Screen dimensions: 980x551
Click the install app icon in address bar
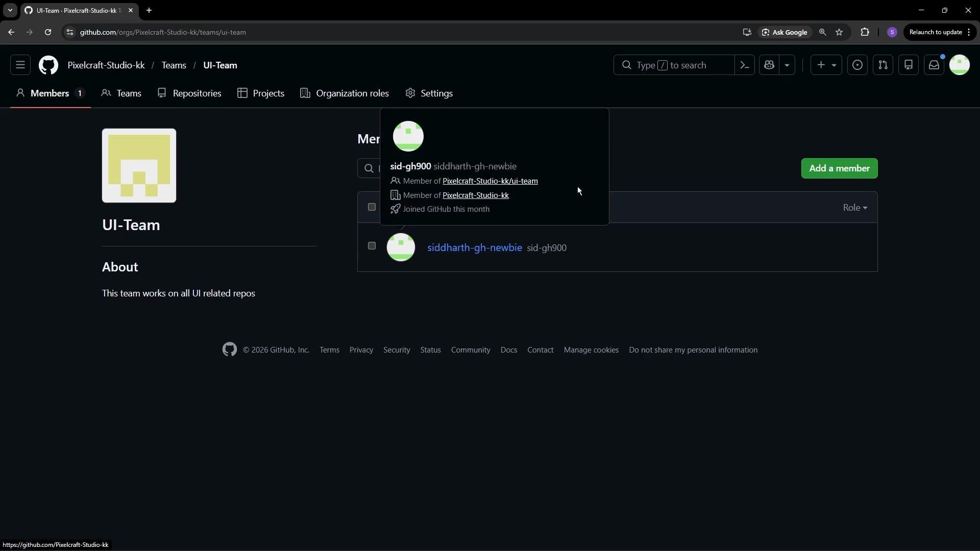click(x=747, y=32)
